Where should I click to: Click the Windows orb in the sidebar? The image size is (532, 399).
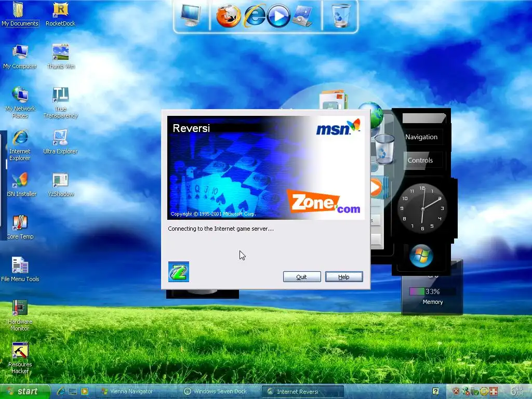pyautogui.click(x=421, y=256)
